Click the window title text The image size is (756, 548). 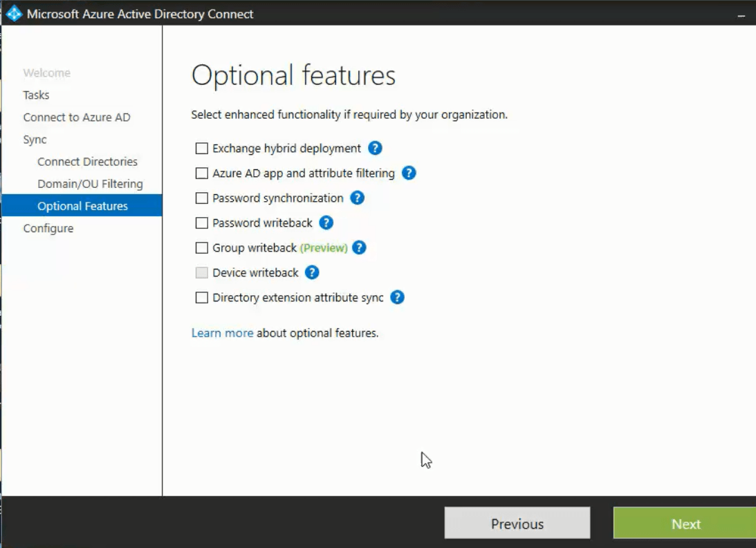(x=140, y=14)
